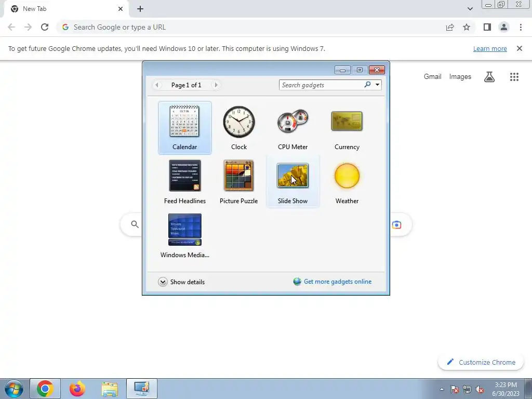Image resolution: width=532 pixels, height=399 pixels.
Task: Click Chrome taskbar icon
Action: coord(45,389)
